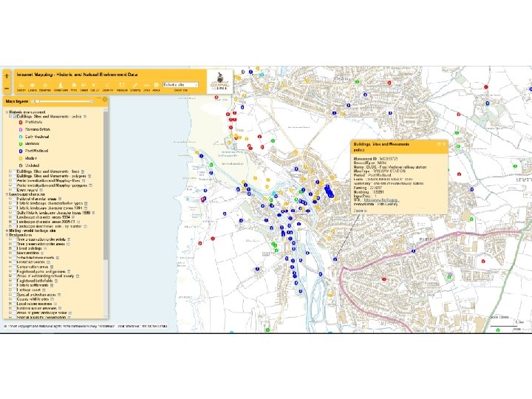Expand the Mining world heritage site group
The image size is (532, 399).
point(7,231)
